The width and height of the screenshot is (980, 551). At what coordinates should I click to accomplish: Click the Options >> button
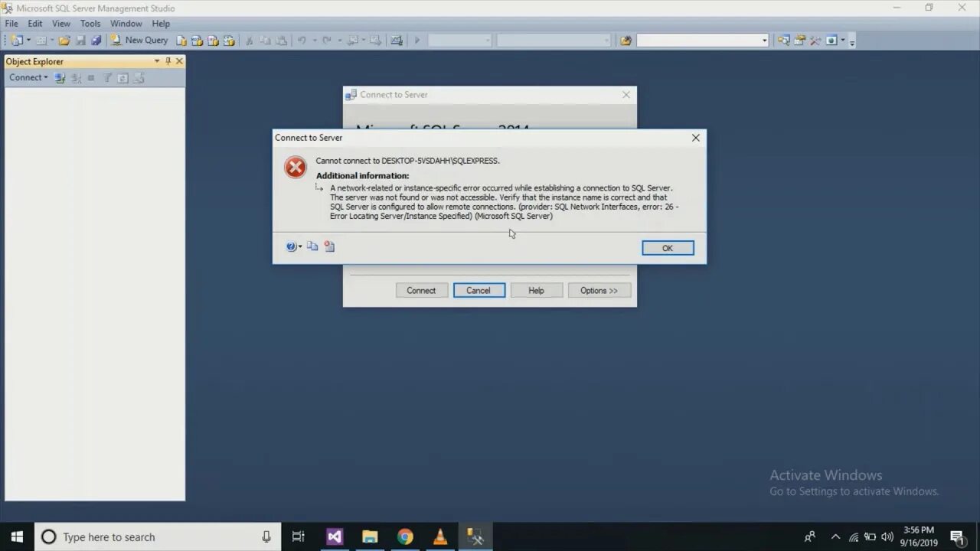[599, 291]
